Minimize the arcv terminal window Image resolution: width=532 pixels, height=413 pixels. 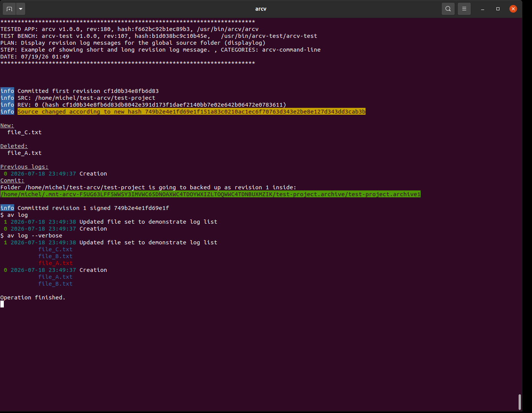coord(483,9)
